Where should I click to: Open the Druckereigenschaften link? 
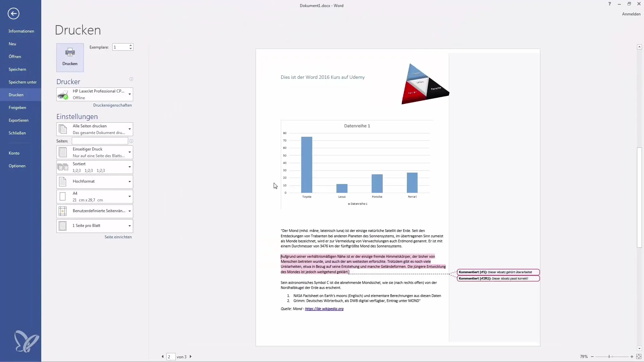[x=112, y=105]
